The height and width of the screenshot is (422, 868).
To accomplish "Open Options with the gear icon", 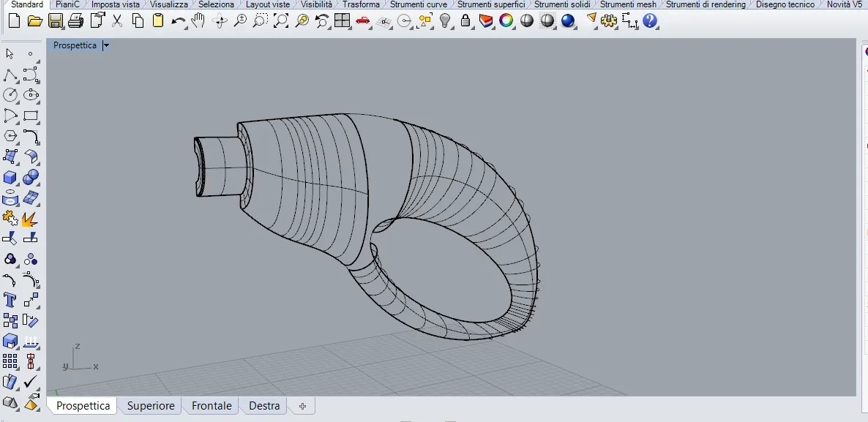I will tap(609, 21).
